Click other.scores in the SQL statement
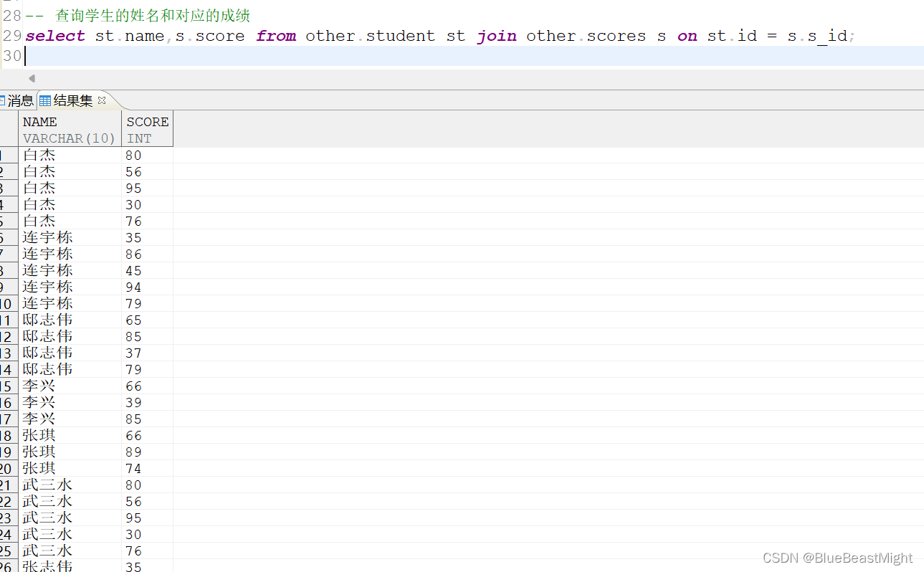The height and width of the screenshot is (572, 924). point(586,36)
